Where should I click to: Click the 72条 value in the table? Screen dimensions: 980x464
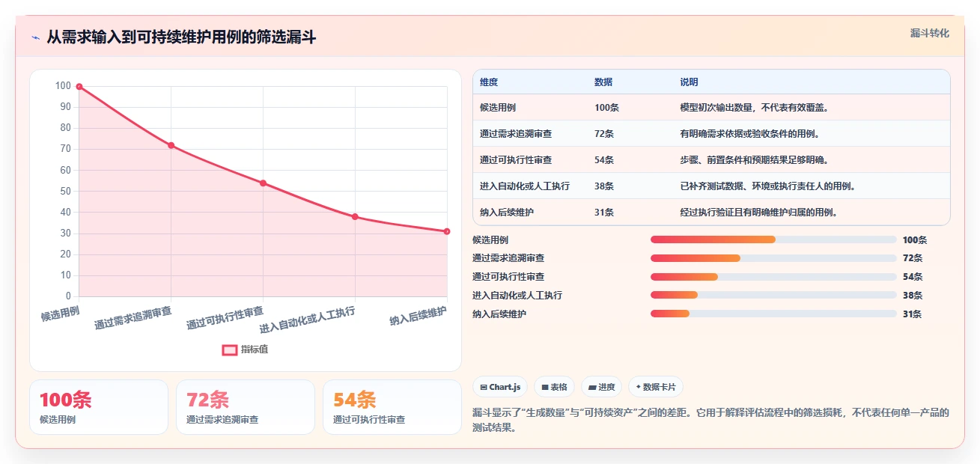pos(604,133)
